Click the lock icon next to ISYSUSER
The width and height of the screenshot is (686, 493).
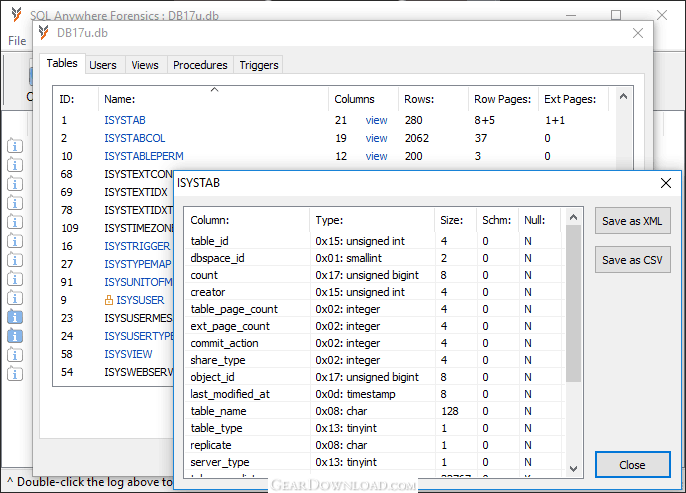109,300
